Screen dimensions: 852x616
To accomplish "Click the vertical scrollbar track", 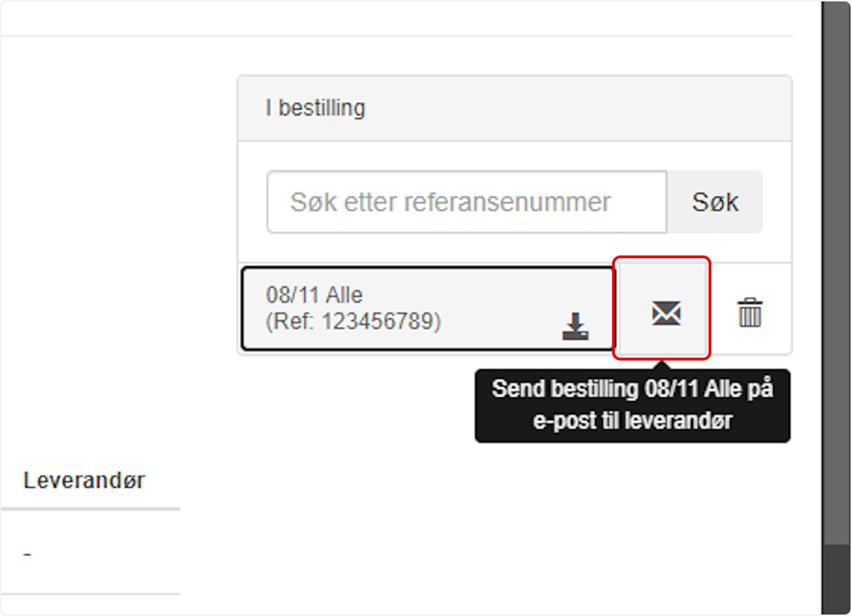I will (x=835, y=272).
